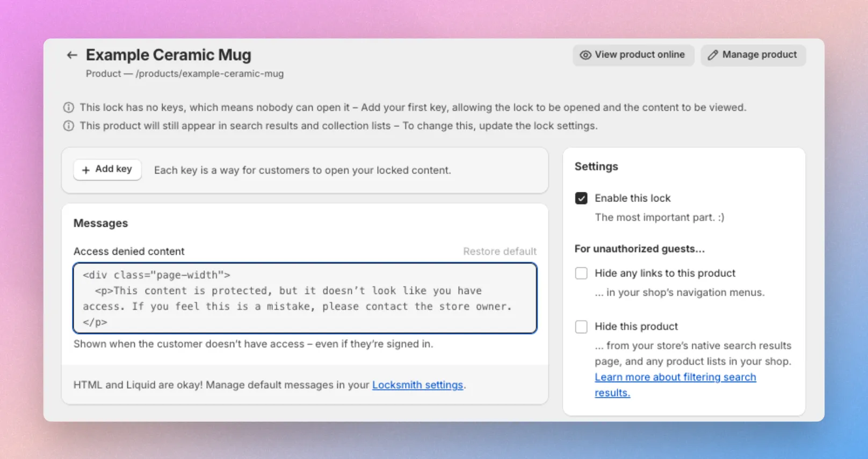The height and width of the screenshot is (459, 868).
Task: Click '... in your shop's navigation menus.' text
Action: pyautogui.click(x=679, y=292)
